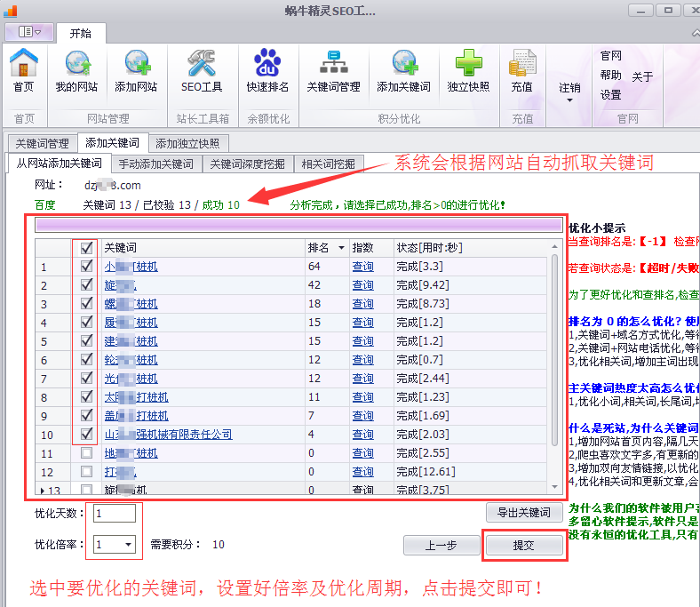Switch to the 手动添加关键词 tab
The width and height of the screenshot is (700, 607).
point(155,164)
